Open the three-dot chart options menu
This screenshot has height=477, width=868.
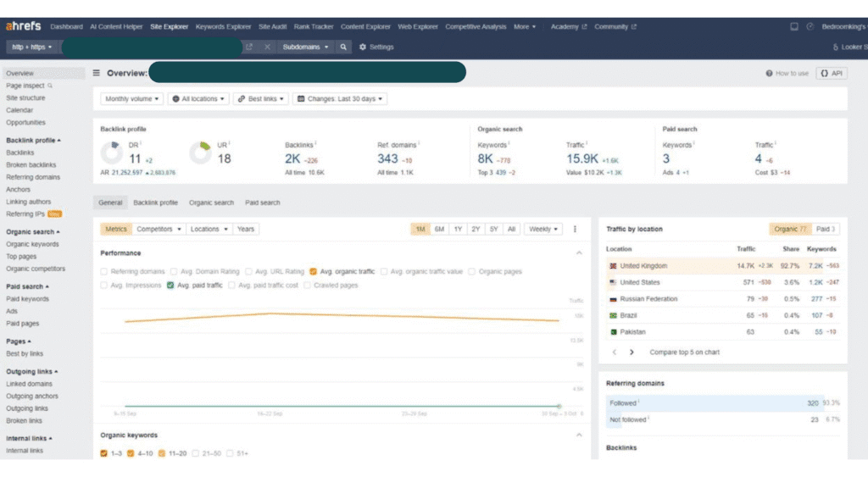[576, 229]
